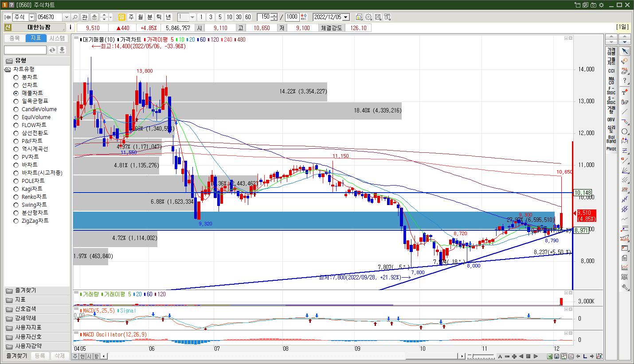Click the indicator search input field
Screen dimensions: 634x364
click(25, 50)
